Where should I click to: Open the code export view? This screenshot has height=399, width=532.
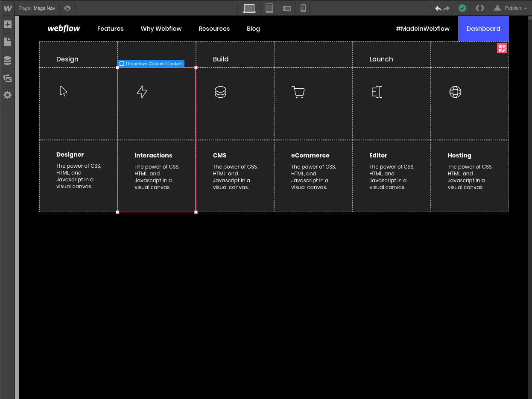(x=479, y=8)
